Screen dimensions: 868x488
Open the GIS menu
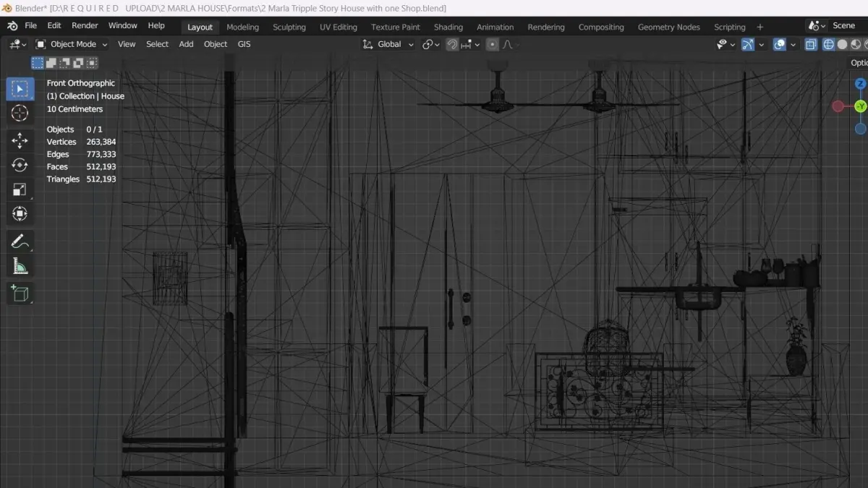244,44
